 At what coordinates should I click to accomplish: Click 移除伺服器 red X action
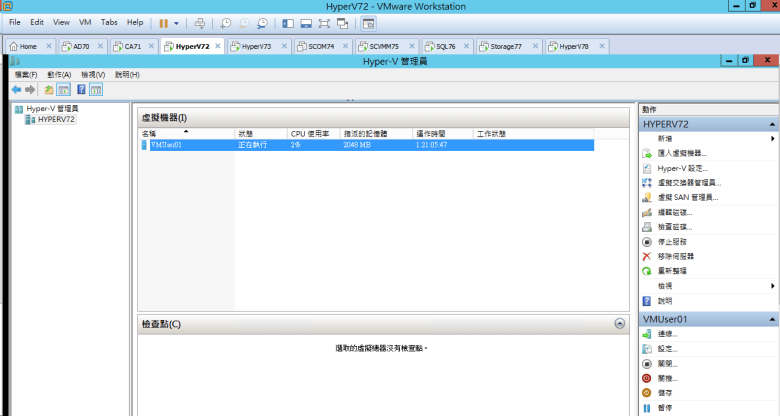pos(675,257)
